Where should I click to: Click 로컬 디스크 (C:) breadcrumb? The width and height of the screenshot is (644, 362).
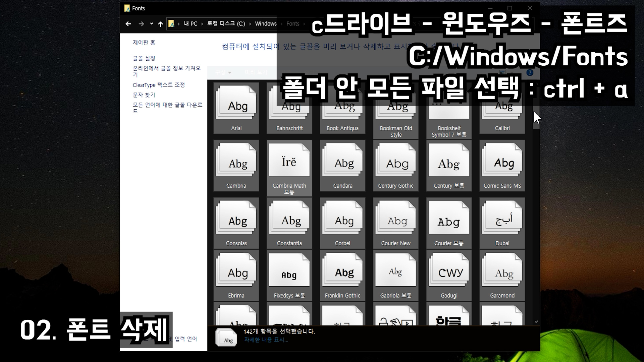226,24
